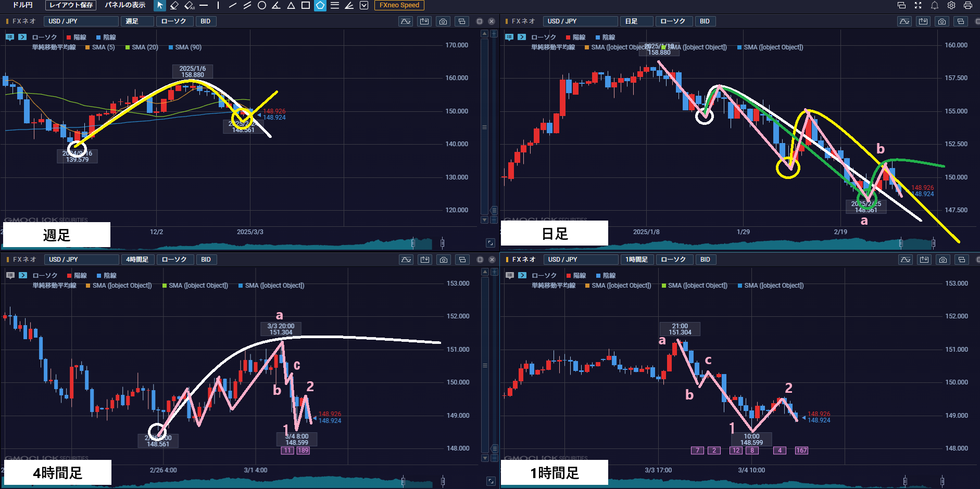Open the 4時間足 timeframe dropdown

click(137, 260)
